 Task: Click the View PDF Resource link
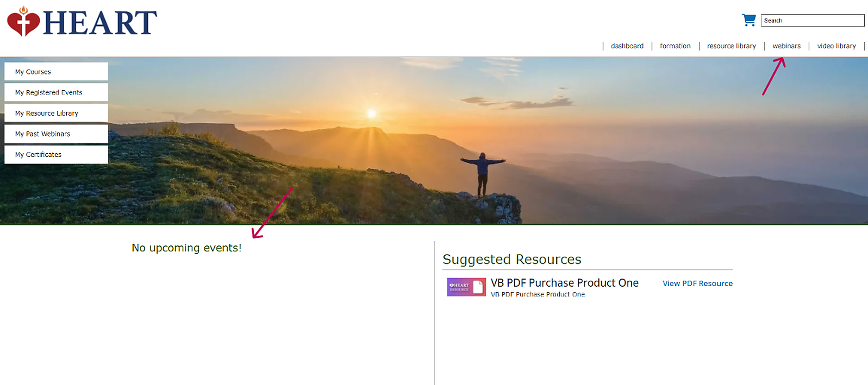point(697,283)
